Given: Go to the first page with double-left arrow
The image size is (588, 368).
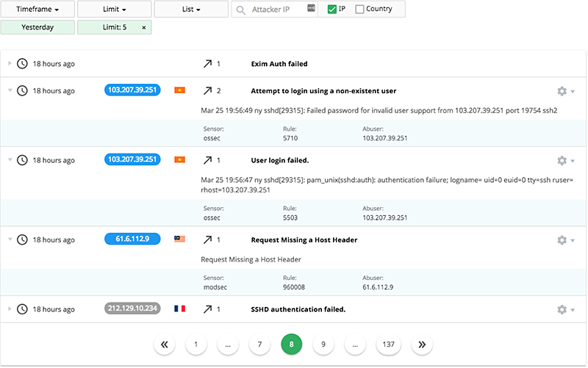Looking at the screenshot, I should coord(164,344).
